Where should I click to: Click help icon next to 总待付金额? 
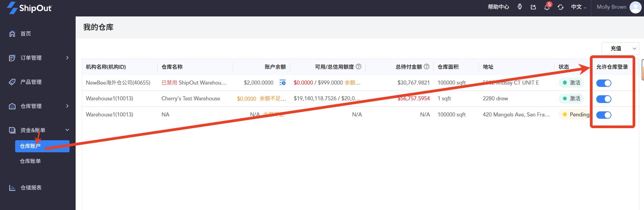(427, 67)
